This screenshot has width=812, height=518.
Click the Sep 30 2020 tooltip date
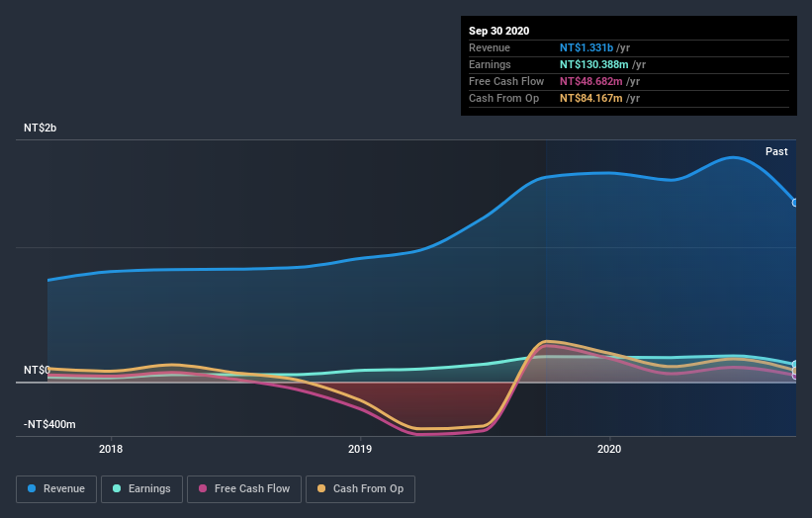point(498,31)
